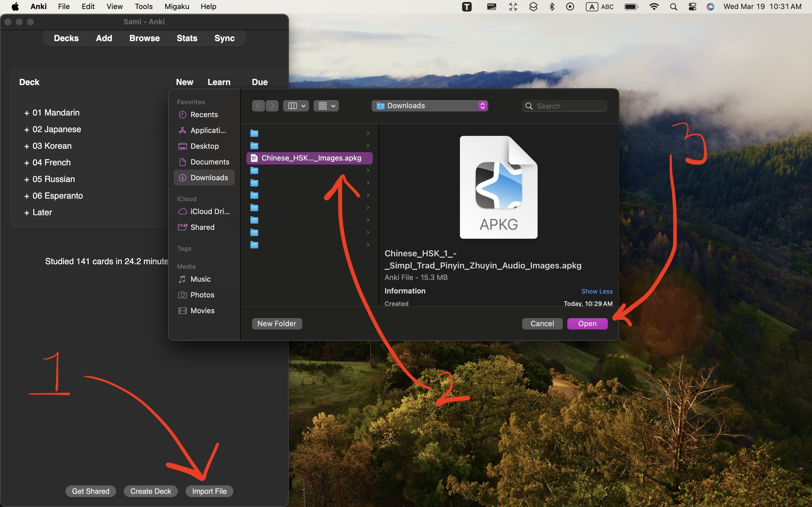Switch to the Stats tab in Anki

[x=187, y=38]
